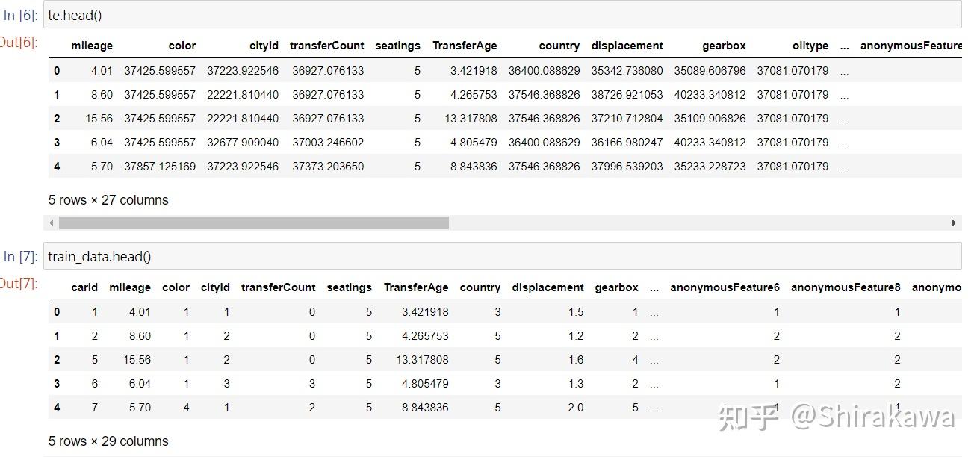Image resolution: width=980 pixels, height=457 pixels.
Task: Click displacement header in train_data output
Action: point(548,287)
